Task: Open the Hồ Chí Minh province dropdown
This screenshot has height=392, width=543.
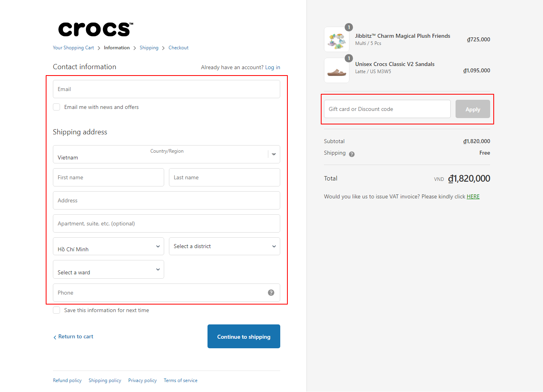Action: pos(109,246)
